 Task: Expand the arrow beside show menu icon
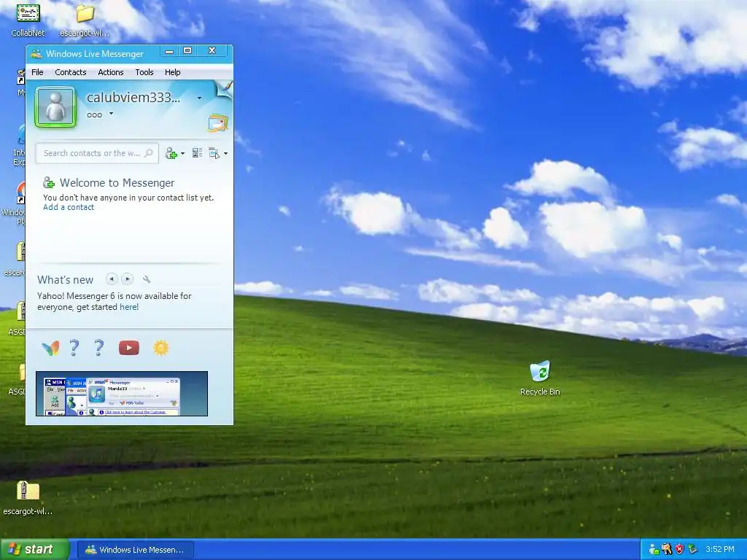click(x=226, y=154)
